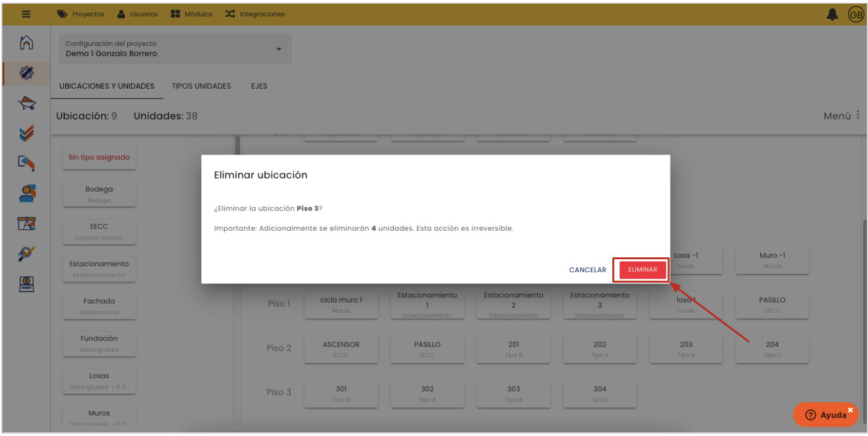Viewport: 868px width, 436px height.
Task: Open the home icon in sidebar
Action: coord(26,43)
